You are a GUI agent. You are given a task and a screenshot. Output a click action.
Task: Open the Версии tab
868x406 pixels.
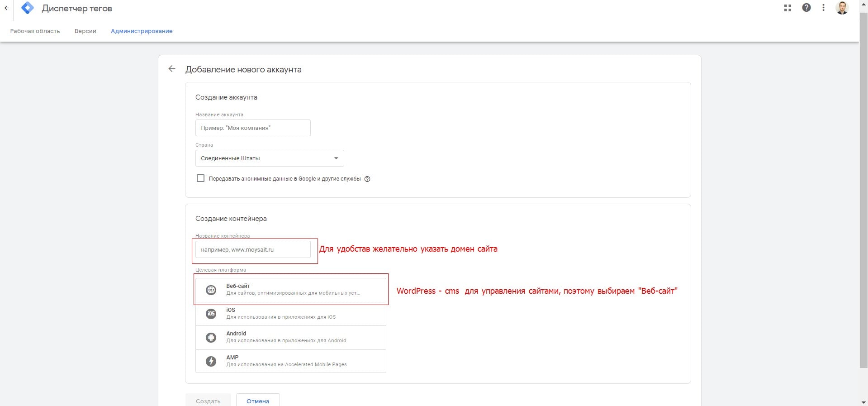[85, 31]
